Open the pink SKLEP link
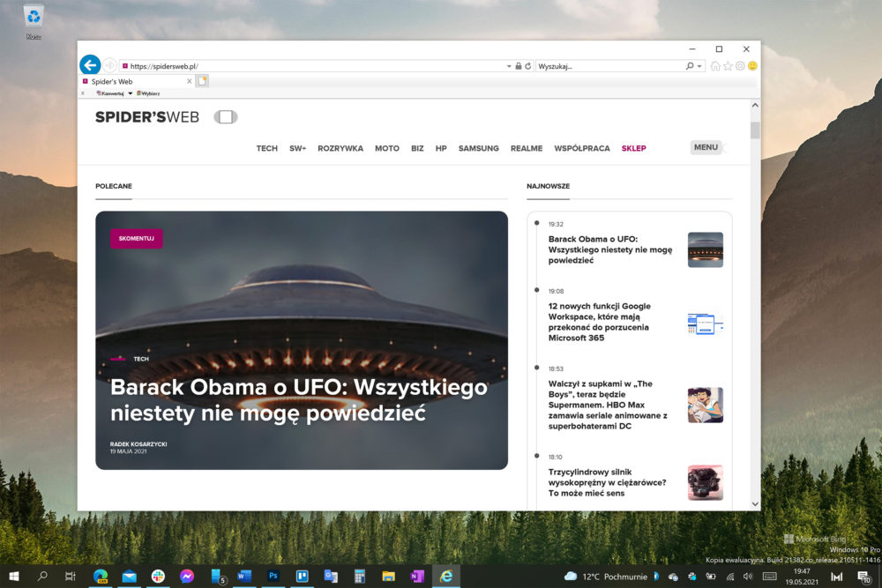Viewport: 882px width, 588px height. pyautogui.click(x=634, y=148)
